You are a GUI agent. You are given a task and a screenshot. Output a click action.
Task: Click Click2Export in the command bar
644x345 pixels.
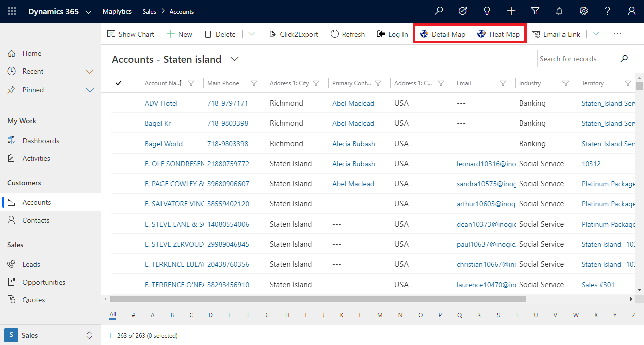294,34
